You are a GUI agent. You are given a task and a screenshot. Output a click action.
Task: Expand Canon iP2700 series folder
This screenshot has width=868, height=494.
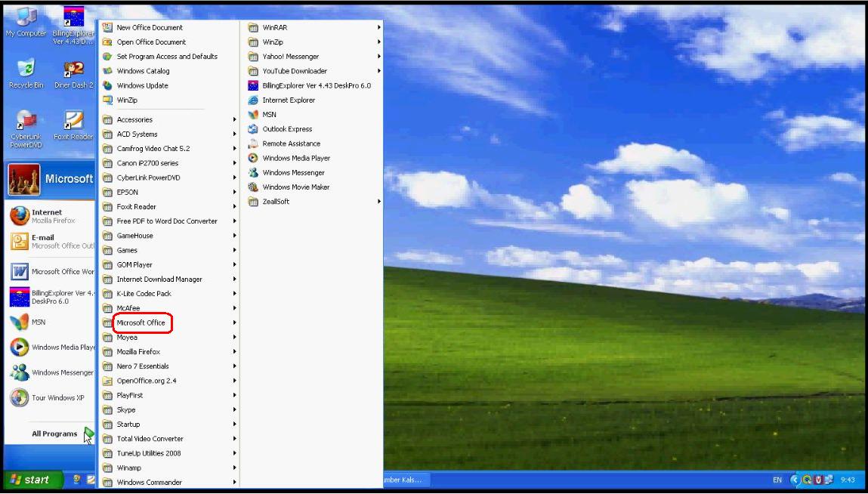169,163
